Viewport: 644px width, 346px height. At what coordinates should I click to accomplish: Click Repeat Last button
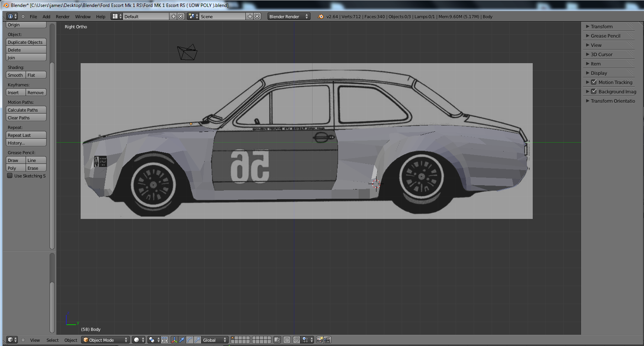click(26, 135)
